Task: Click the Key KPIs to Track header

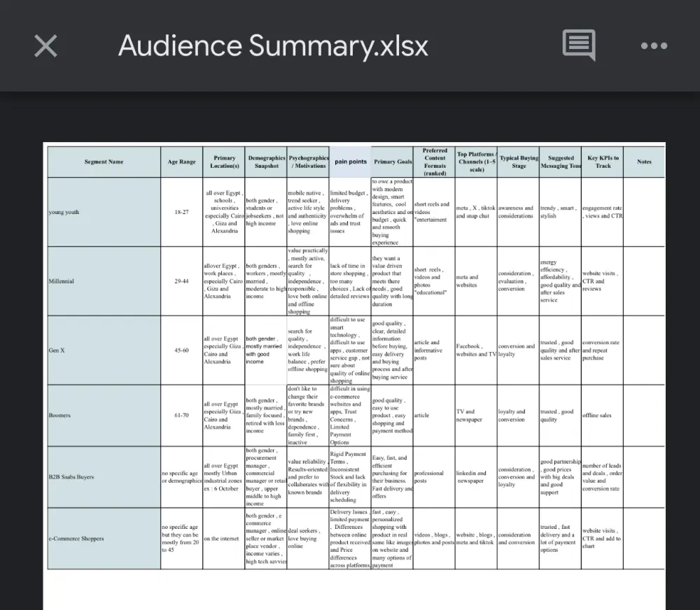Action: pyautogui.click(x=603, y=162)
